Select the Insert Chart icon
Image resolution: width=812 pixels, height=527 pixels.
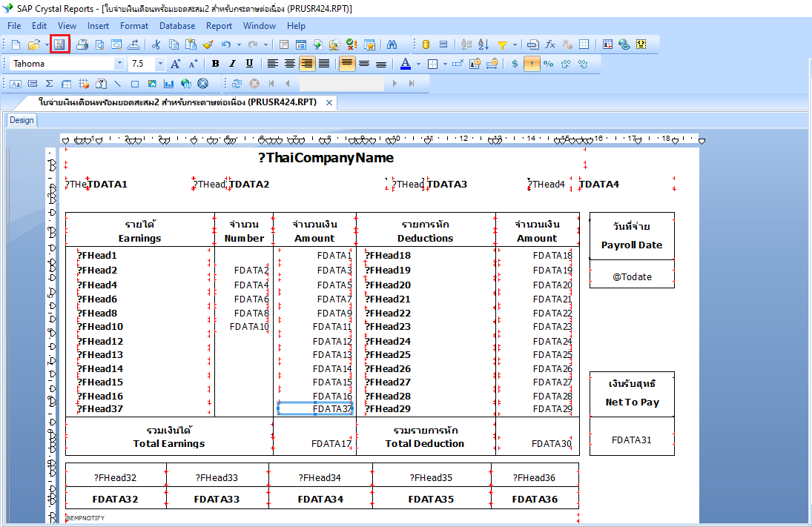168,84
